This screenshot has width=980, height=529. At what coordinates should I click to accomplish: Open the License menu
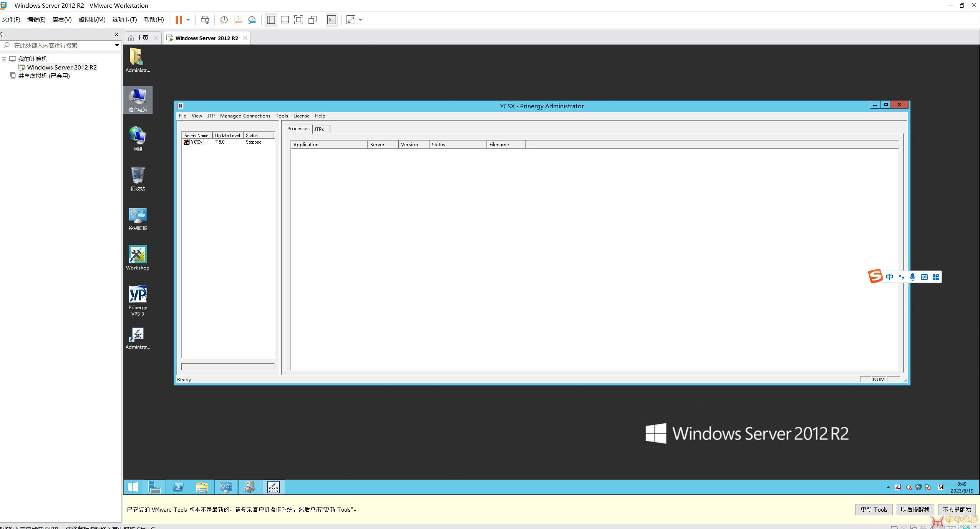(301, 116)
